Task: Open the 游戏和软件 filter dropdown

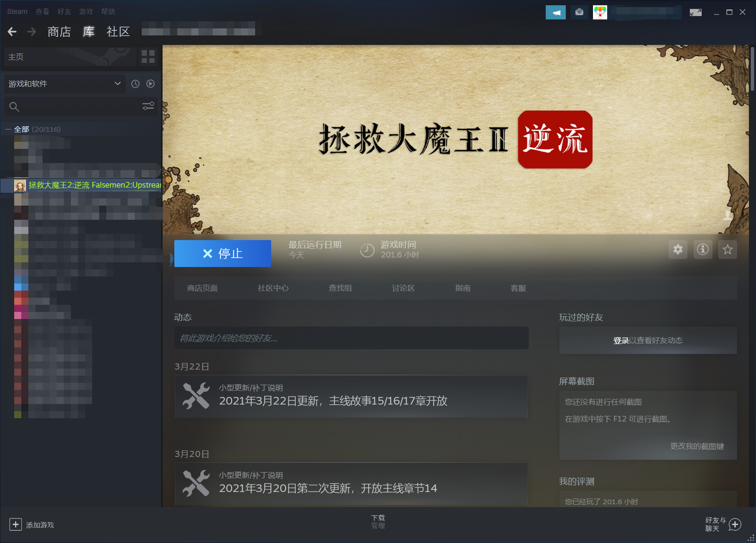Action: pyautogui.click(x=64, y=84)
